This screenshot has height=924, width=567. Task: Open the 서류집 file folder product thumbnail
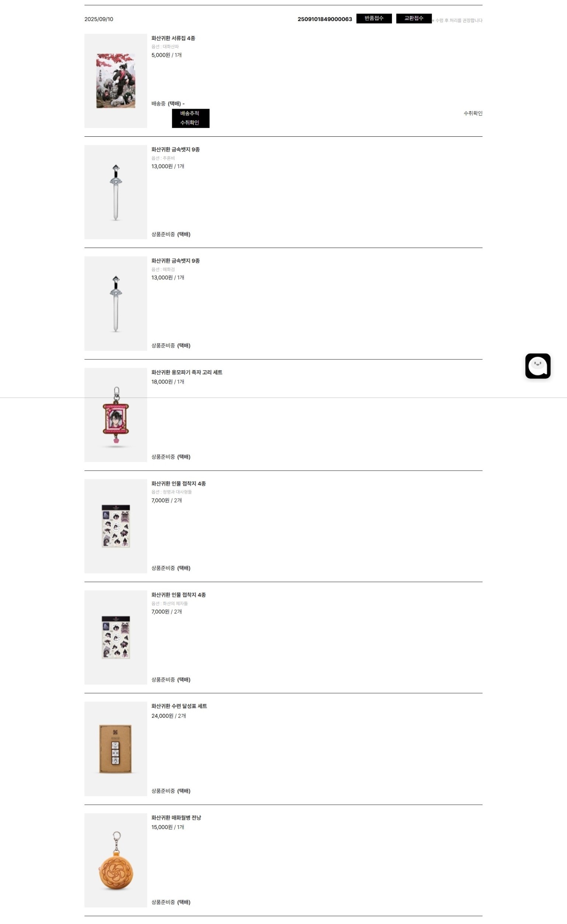coord(116,81)
